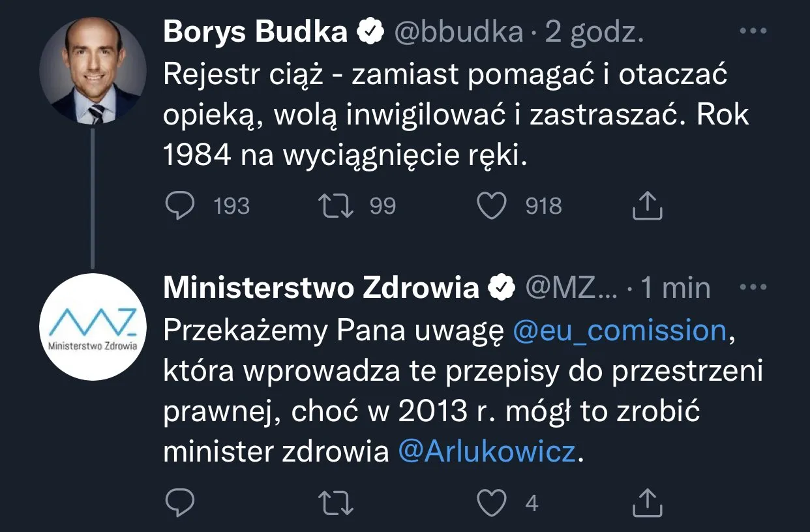The height and width of the screenshot is (532, 810).
Task: Open the 1 min timestamp
Action: coord(675,288)
